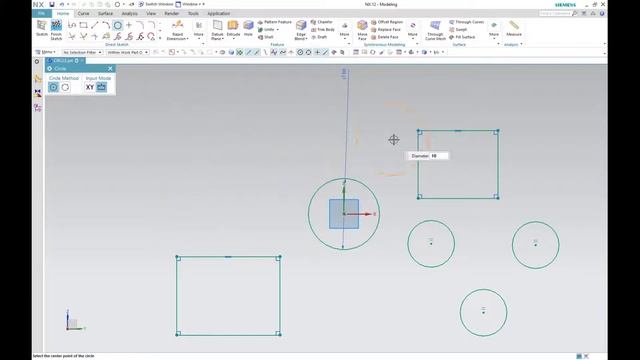640x360 pixels.
Task: Switch to the Analysis ribbon tab
Action: click(129, 13)
